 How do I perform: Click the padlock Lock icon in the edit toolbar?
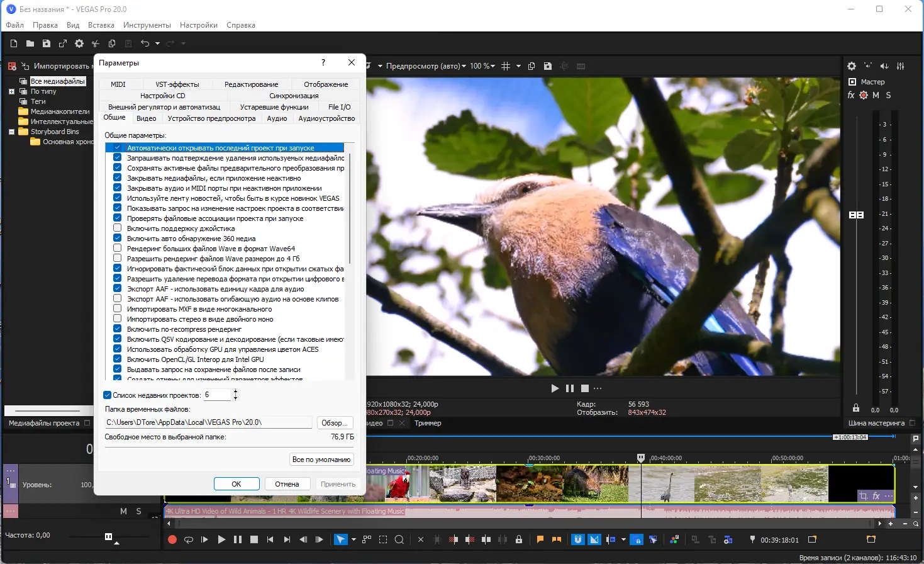(519, 539)
